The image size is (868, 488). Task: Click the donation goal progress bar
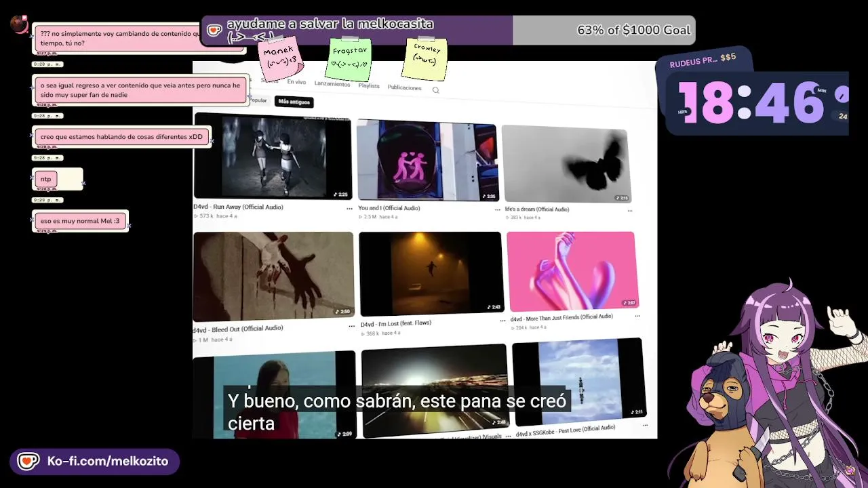(x=448, y=30)
